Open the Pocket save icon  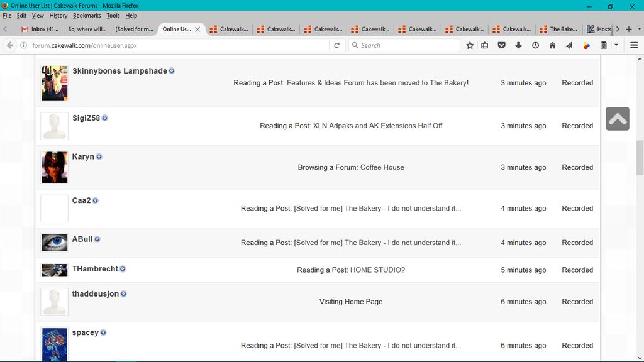(501, 45)
